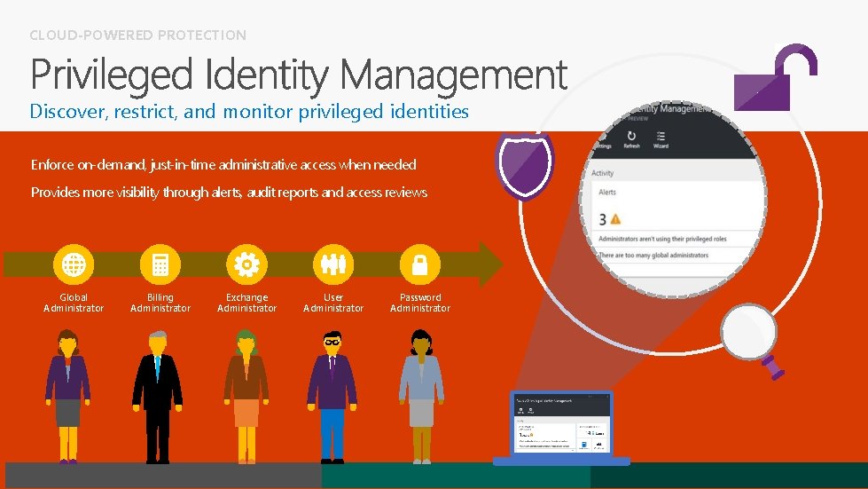
Task: Click the orange alert warning triangle
Action: pos(615,218)
